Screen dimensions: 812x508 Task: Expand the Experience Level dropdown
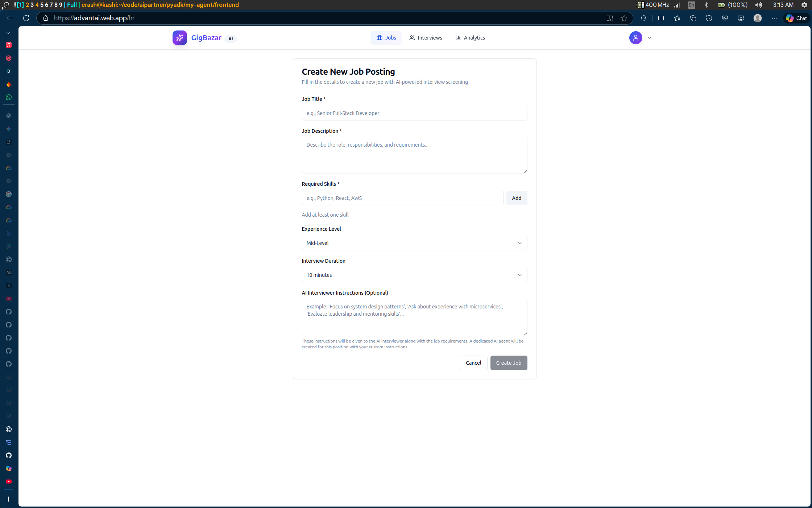point(414,243)
